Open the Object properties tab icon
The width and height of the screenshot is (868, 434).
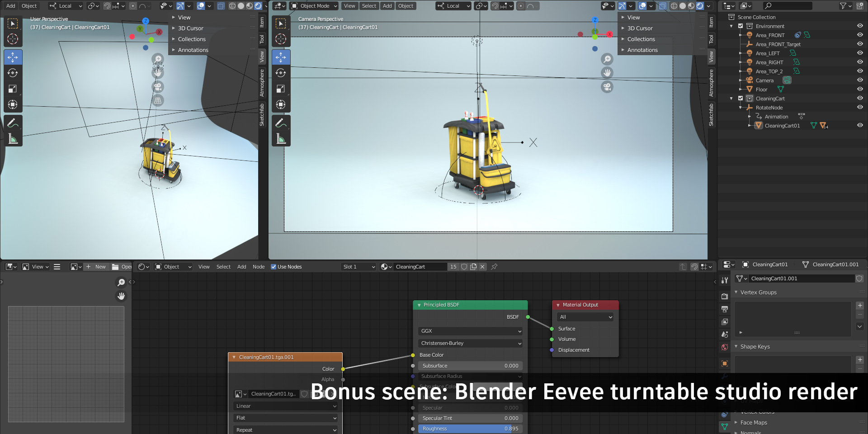pos(725,363)
